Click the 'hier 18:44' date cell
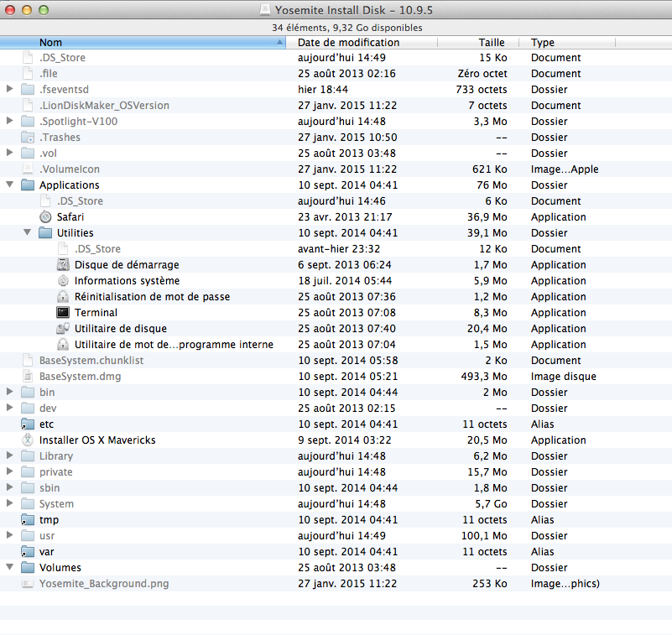Viewport: 672px width, 635px height. click(x=323, y=90)
